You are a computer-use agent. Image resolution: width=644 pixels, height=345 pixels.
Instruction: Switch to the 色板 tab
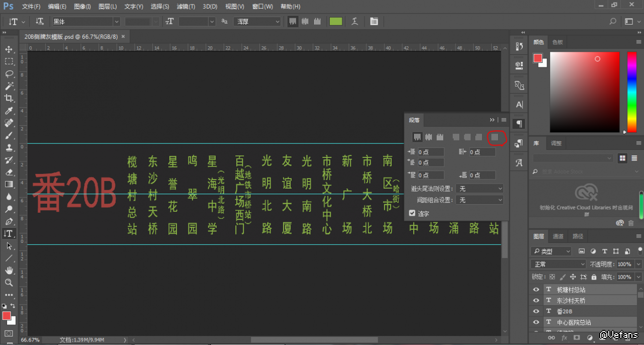(558, 42)
